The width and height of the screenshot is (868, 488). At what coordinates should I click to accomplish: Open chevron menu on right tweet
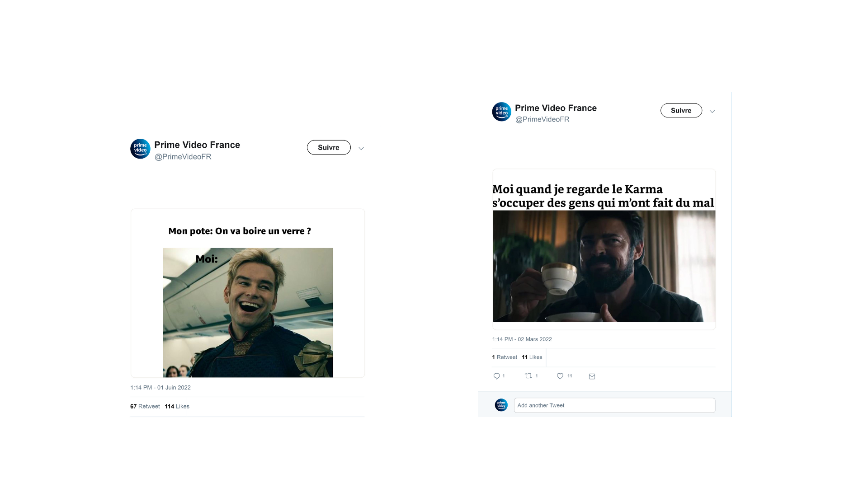(x=712, y=111)
